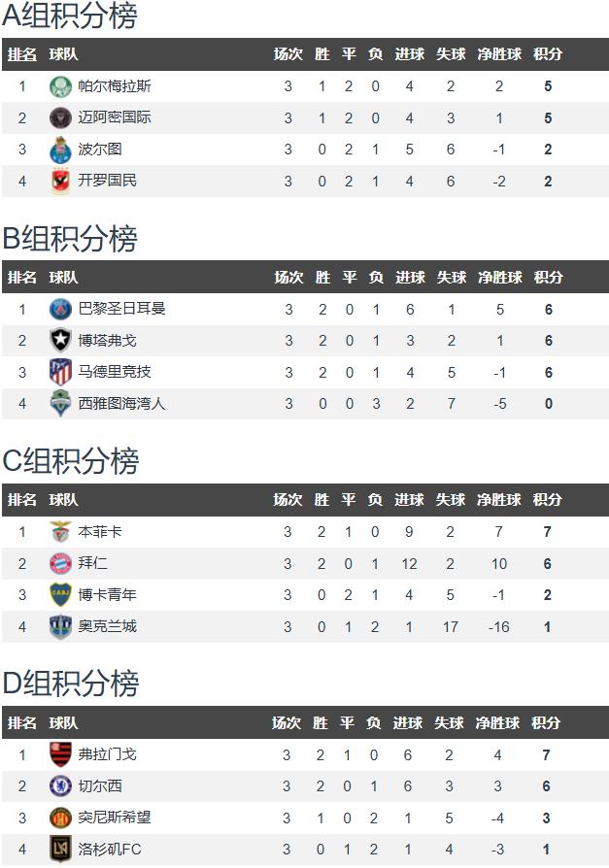Click 积分 column header in Group A table
Screen dimensions: 609x868
548,54
